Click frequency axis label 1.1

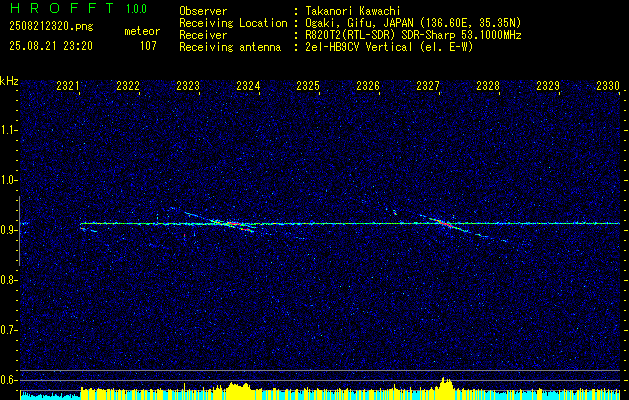point(8,130)
